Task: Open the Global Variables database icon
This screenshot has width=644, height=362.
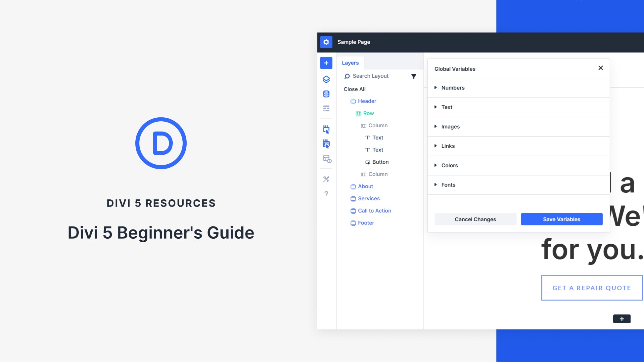Action: (326, 94)
